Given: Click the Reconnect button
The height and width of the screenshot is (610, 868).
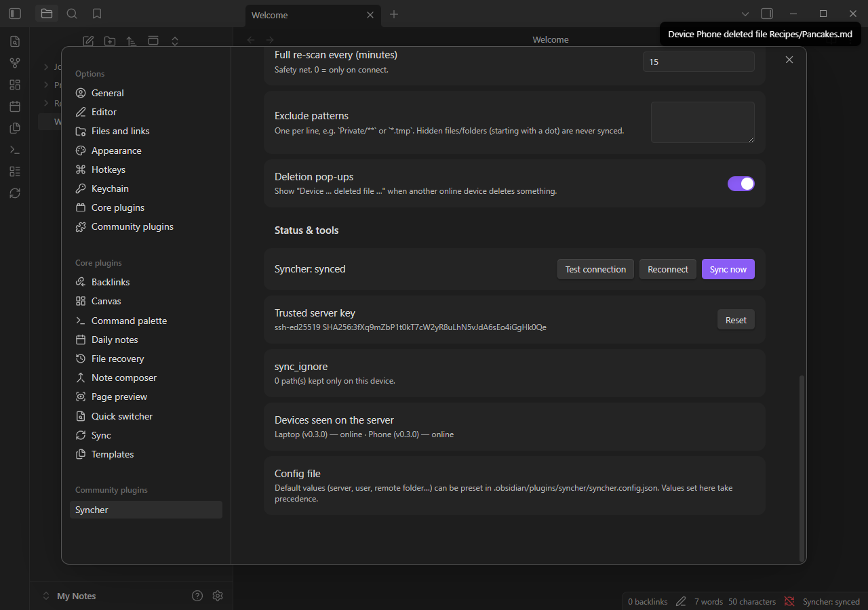Looking at the screenshot, I should [x=668, y=269].
